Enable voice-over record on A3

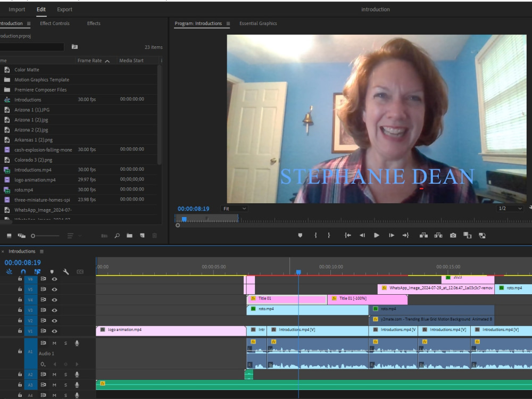(x=77, y=385)
